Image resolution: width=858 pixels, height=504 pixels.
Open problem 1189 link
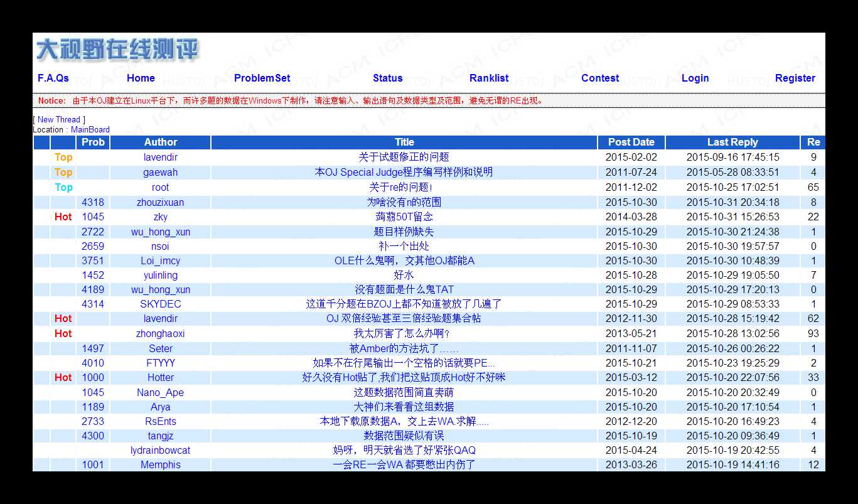(x=93, y=407)
